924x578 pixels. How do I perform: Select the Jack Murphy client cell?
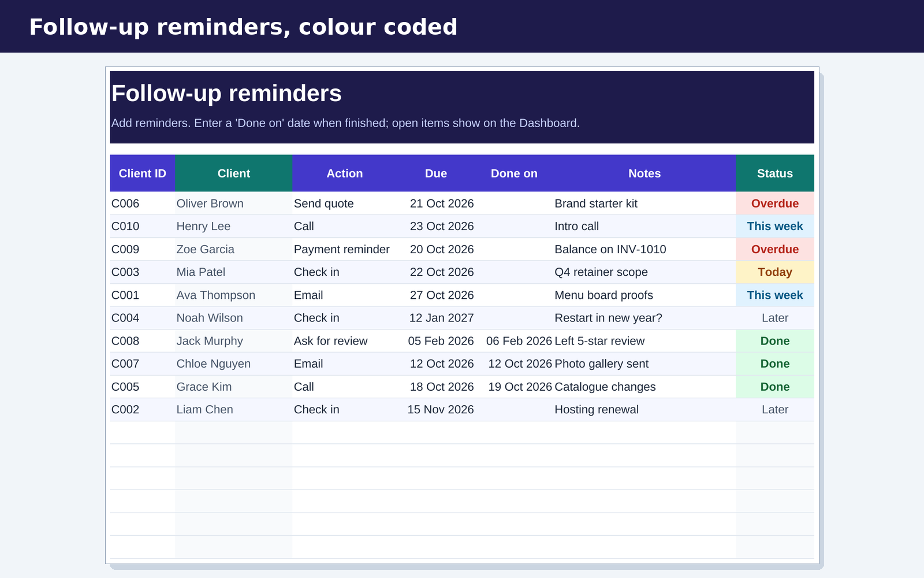(x=234, y=340)
